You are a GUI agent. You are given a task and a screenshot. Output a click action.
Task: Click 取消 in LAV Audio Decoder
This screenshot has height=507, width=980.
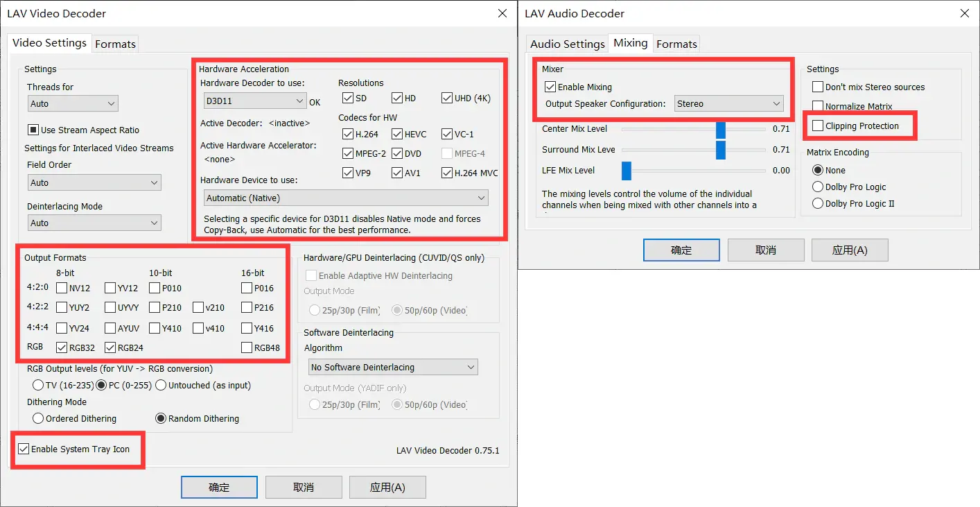coord(766,250)
